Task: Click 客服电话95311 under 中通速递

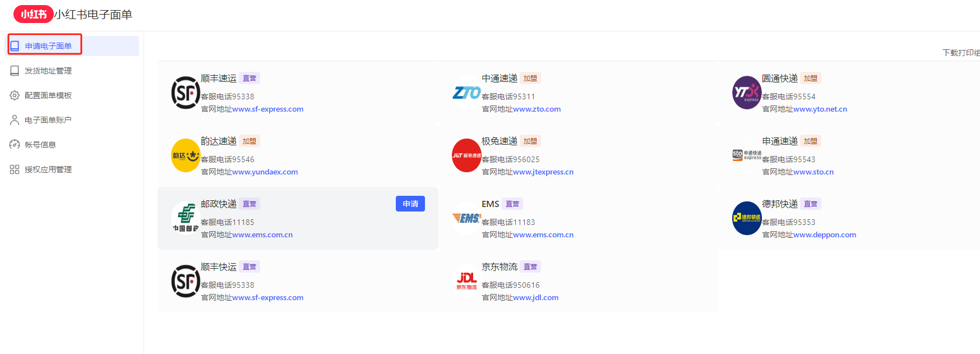Action: click(x=509, y=96)
